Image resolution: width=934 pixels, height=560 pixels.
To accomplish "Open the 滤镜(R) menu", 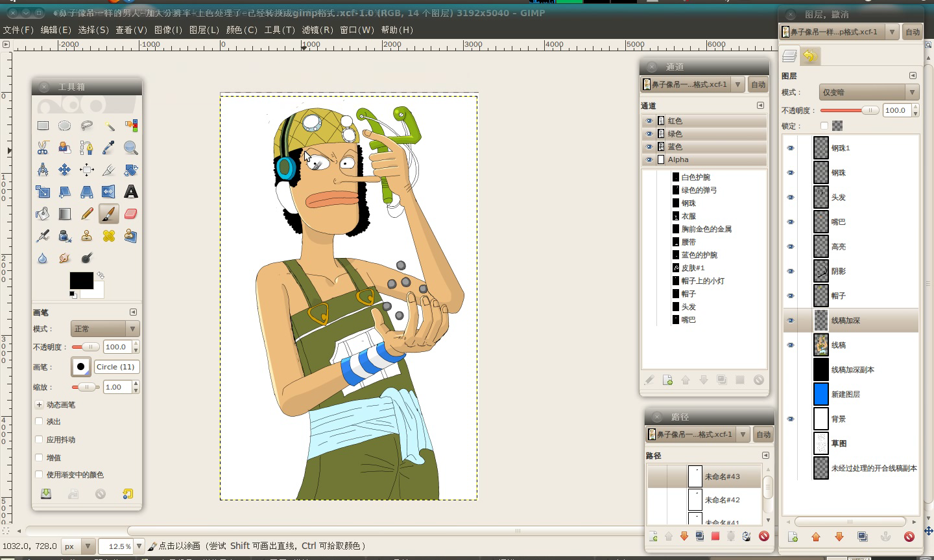I will click(x=318, y=30).
